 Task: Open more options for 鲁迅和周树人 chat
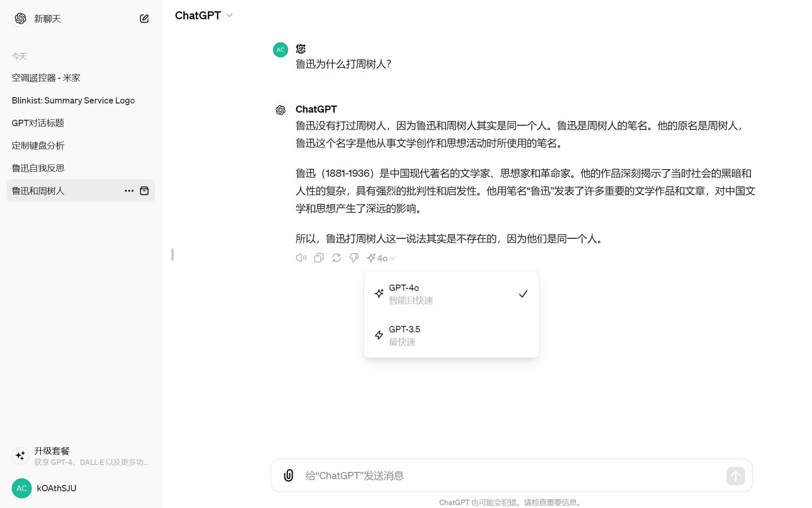(x=129, y=191)
